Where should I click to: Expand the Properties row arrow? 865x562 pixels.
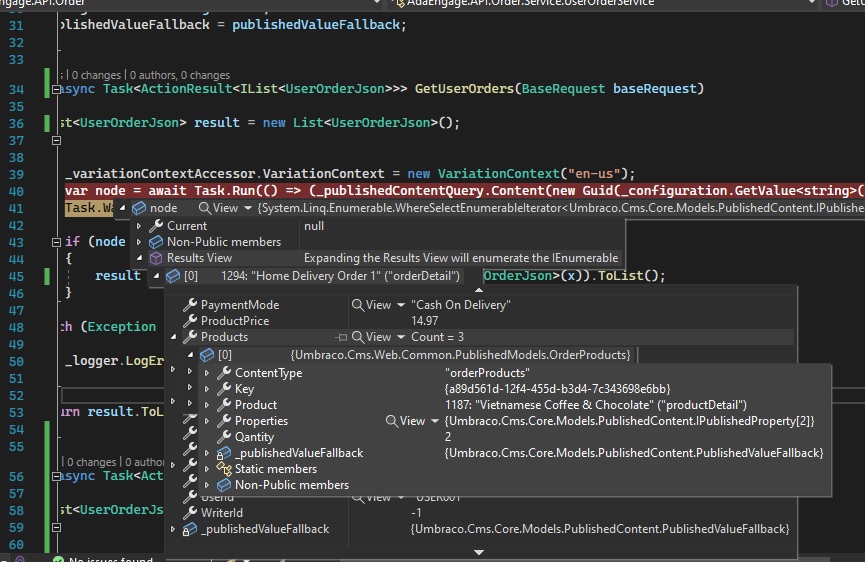tap(207, 421)
